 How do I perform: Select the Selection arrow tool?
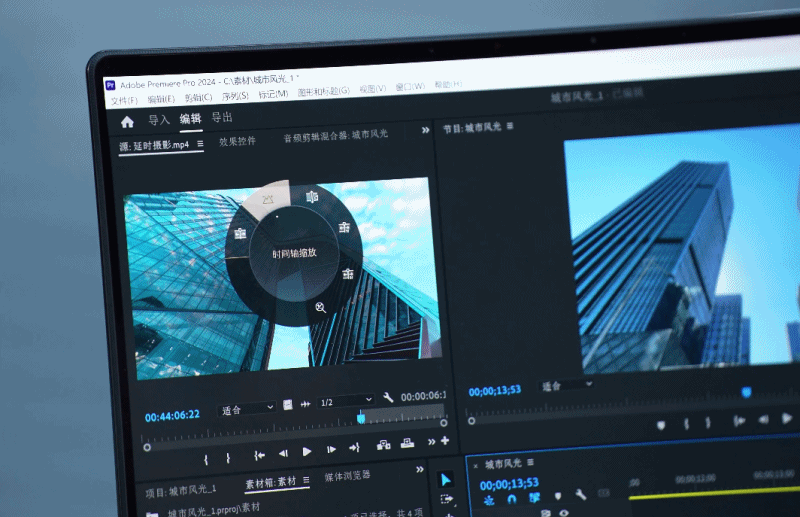(x=446, y=480)
